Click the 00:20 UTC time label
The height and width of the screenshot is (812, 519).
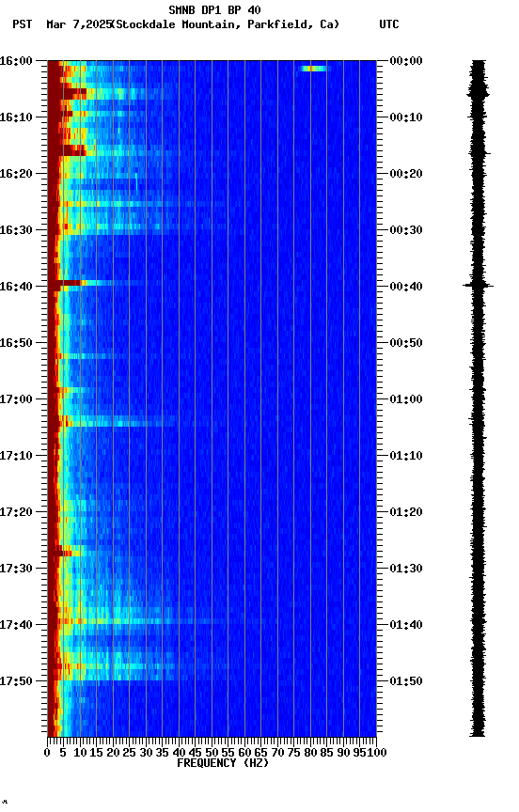coord(406,174)
